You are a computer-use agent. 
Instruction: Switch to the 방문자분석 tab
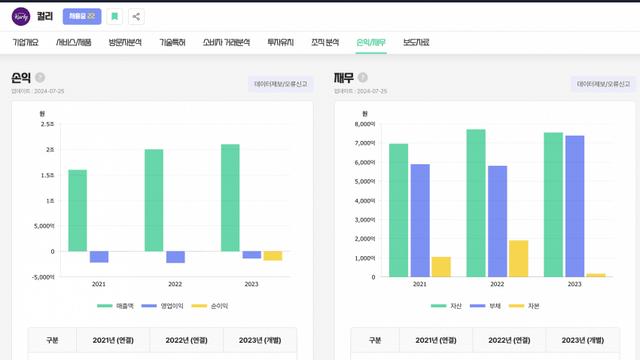(x=125, y=42)
